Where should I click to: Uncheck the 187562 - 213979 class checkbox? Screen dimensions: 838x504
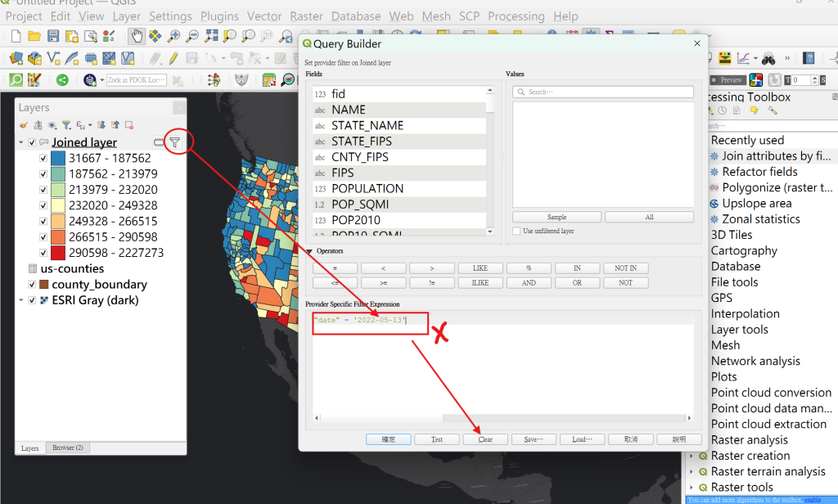43,173
